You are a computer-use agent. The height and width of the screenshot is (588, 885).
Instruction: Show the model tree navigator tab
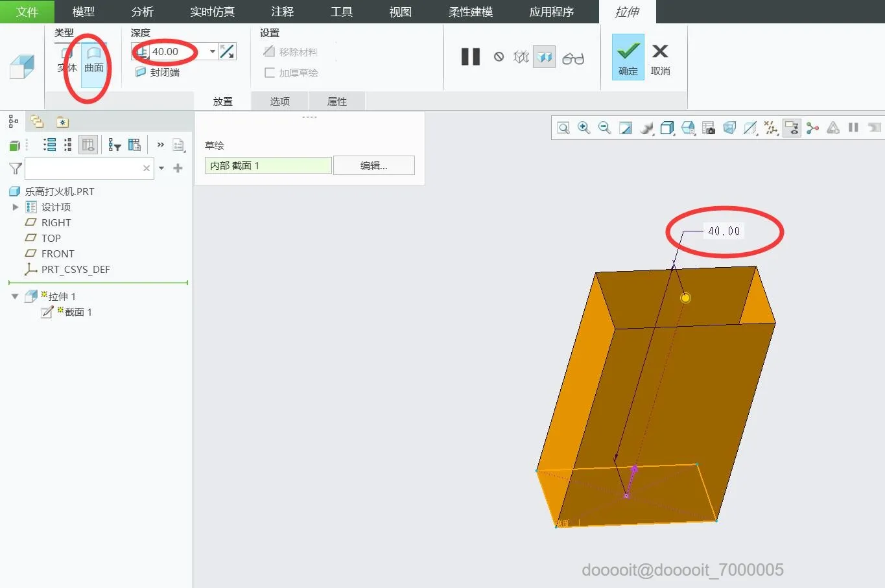[x=13, y=121]
